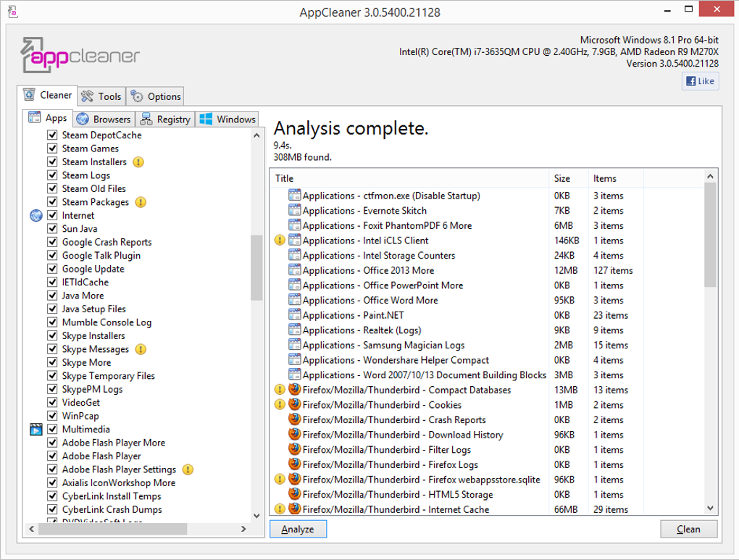Click the Firefox icon on Download History row
Image resolution: width=739 pixels, height=560 pixels.
point(295,434)
